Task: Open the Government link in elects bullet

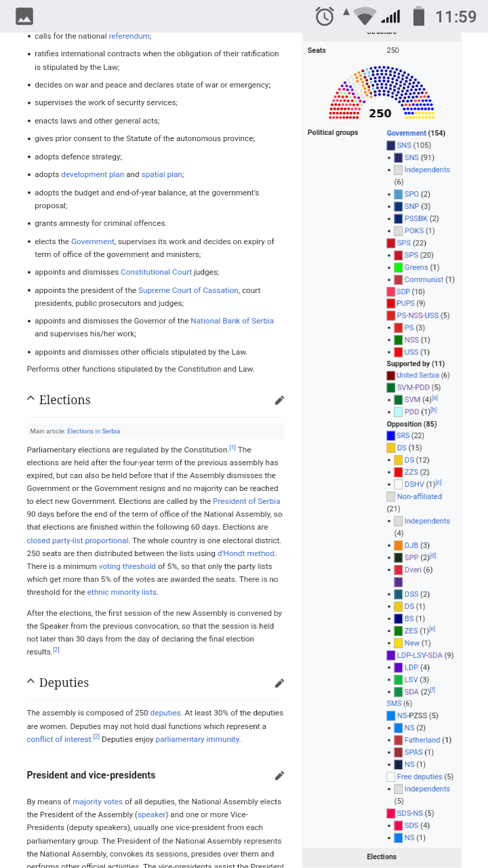Action: click(93, 241)
